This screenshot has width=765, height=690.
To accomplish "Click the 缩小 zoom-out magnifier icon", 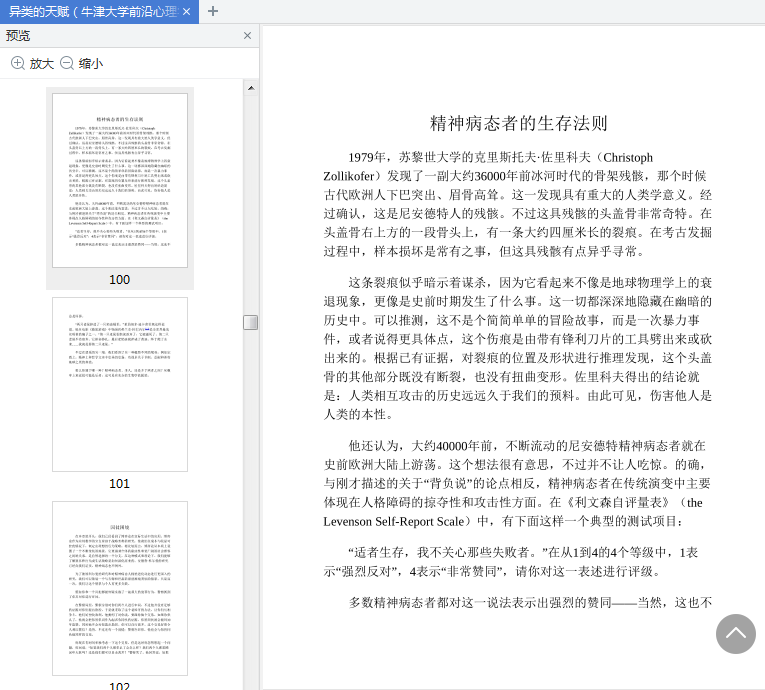I will pos(67,63).
